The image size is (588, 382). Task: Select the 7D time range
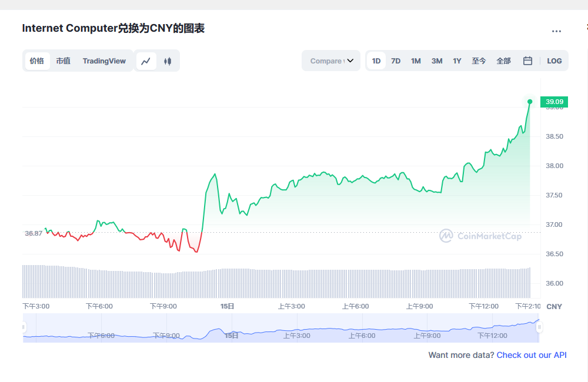(x=396, y=61)
